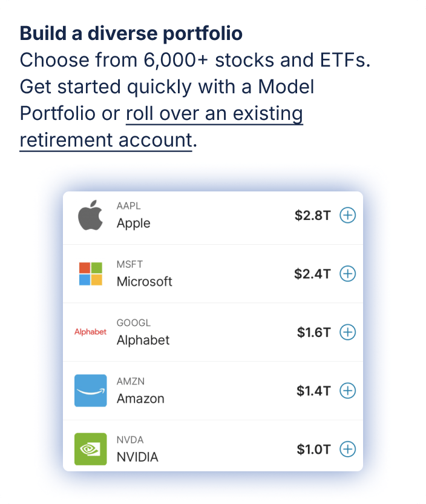The image size is (426, 504).
Task: Click the GOOGL ticker symbol
Action: pos(133,323)
